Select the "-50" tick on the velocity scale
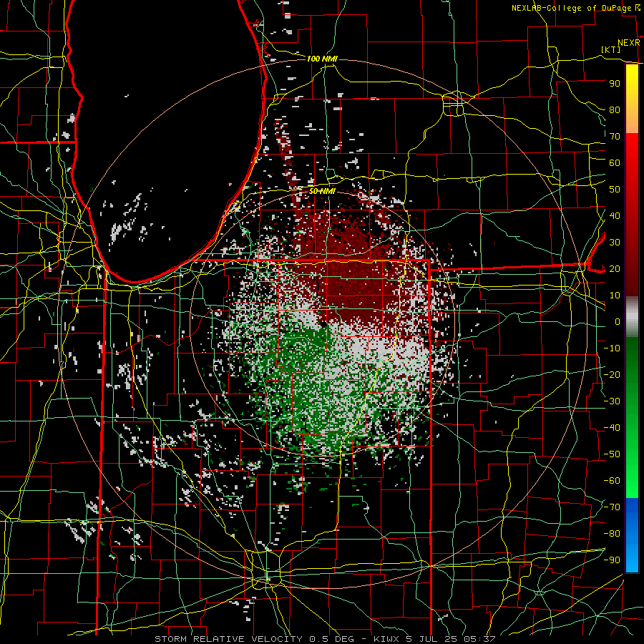This screenshot has height=644, width=644. tap(612, 454)
